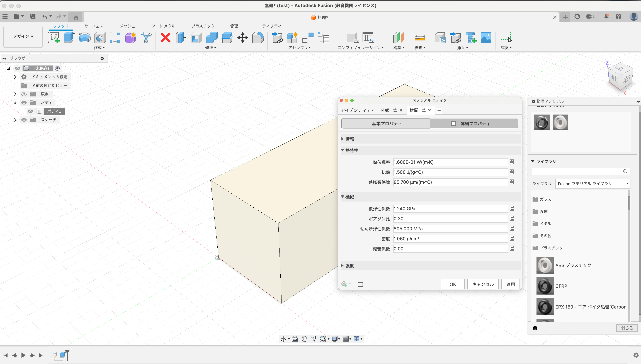Viewport: 641px width, 364px height.
Task: Open the Insert Decal image icon
Action: pyautogui.click(x=486, y=38)
